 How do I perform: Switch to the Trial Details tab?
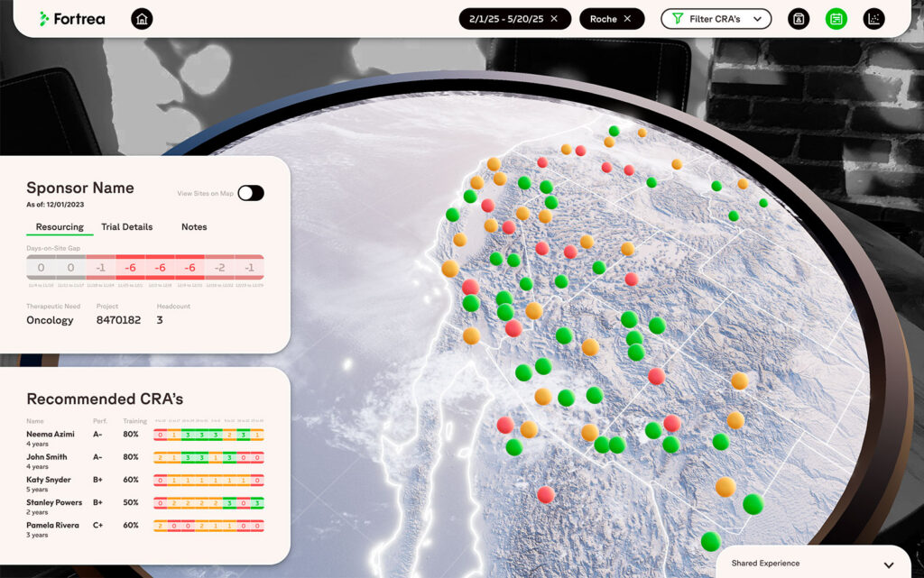point(126,227)
